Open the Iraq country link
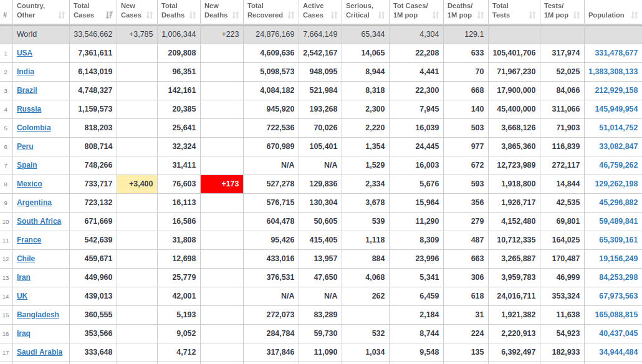This screenshot has width=642, height=364. coord(24,333)
